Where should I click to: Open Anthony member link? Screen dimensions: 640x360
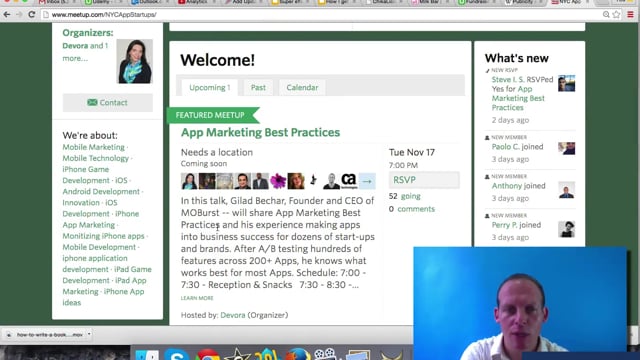click(507, 186)
